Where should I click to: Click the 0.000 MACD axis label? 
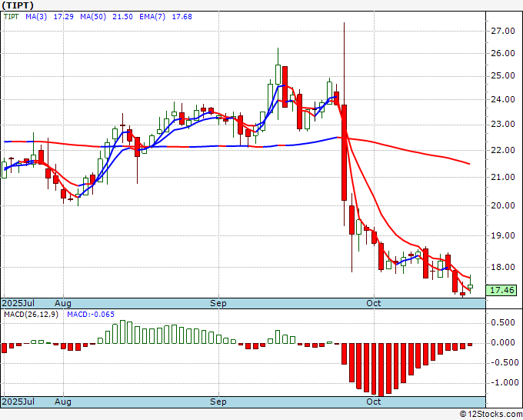503,342
